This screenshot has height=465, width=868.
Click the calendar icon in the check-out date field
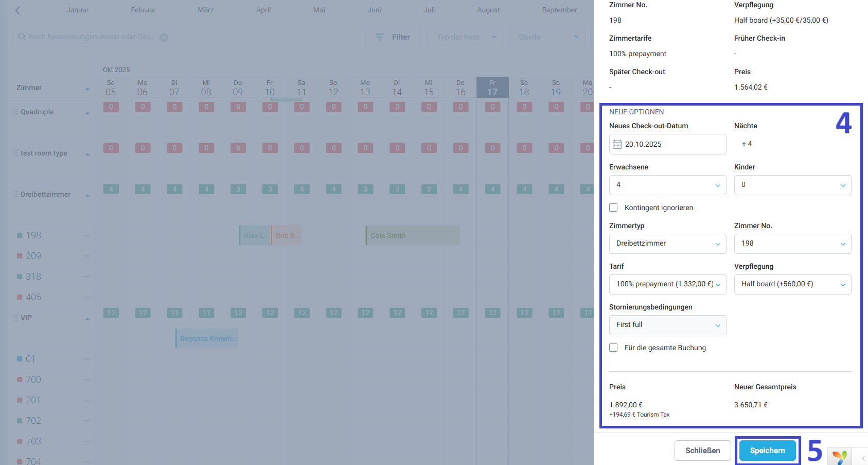(617, 144)
